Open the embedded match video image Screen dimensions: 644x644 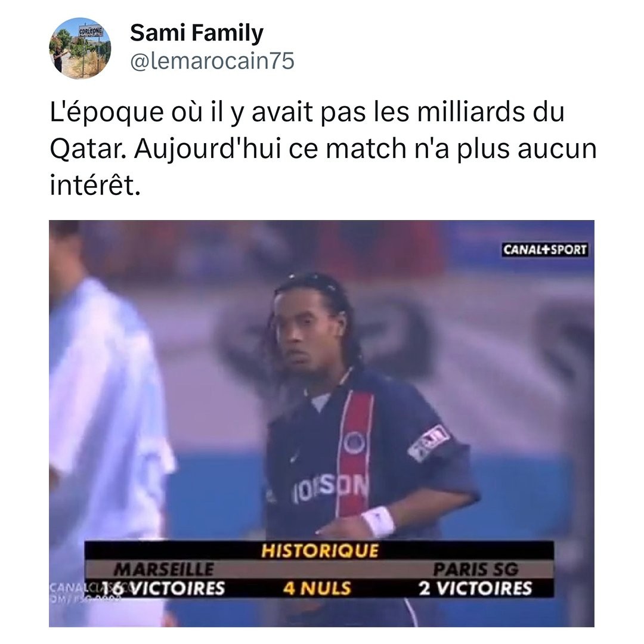pyautogui.click(x=321, y=423)
